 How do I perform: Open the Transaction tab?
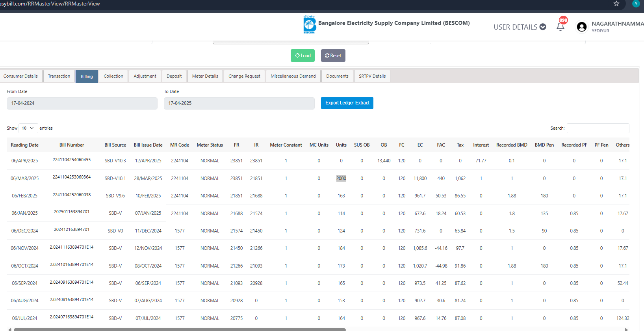59,76
